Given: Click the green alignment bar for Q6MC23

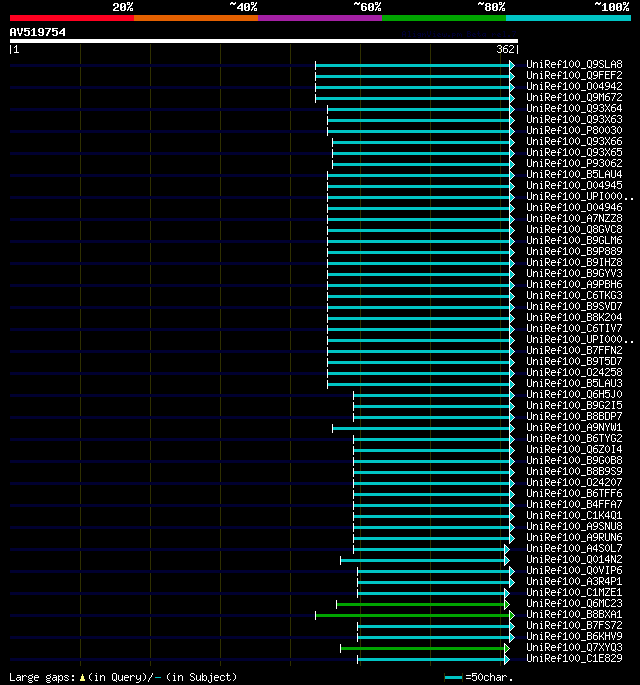Looking at the screenshot, I should pyautogui.click(x=420, y=605).
